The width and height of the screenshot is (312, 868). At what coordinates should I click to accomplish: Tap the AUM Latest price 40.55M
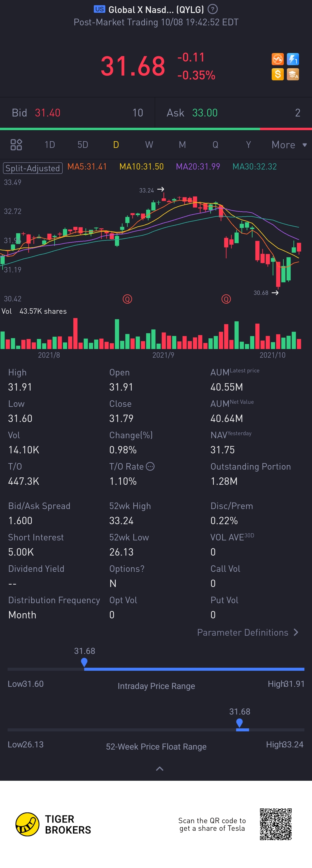pyautogui.click(x=227, y=387)
